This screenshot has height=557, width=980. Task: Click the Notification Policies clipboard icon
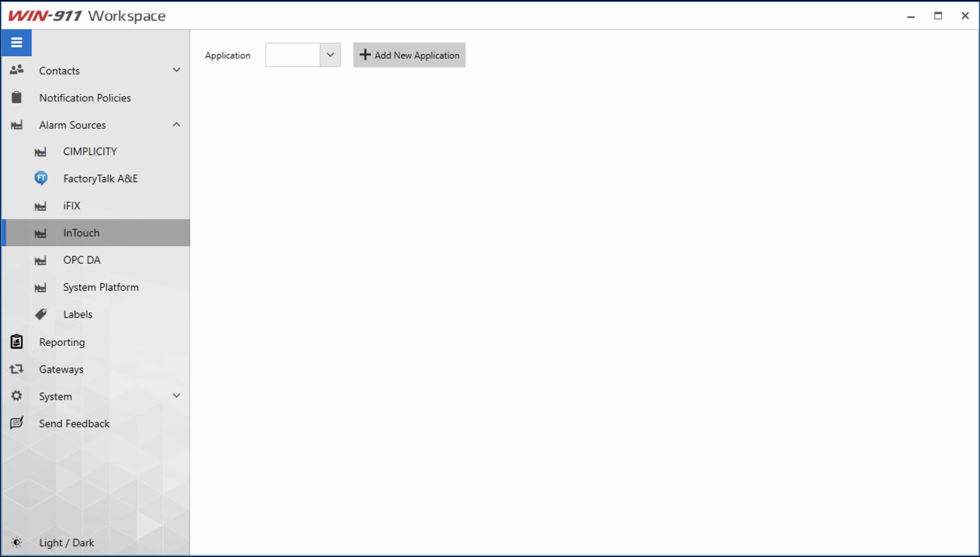pos(16,97)
